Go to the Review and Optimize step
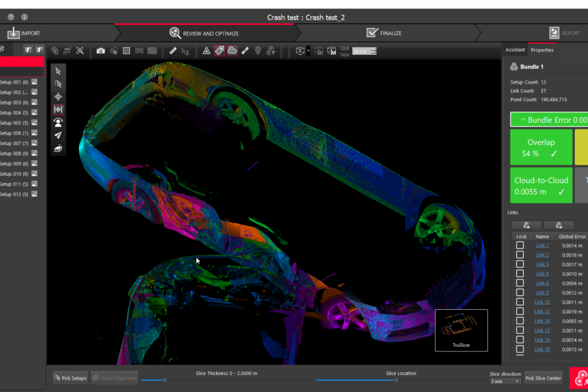The height and width of the screenshot is (392, 588). point(204,33)
